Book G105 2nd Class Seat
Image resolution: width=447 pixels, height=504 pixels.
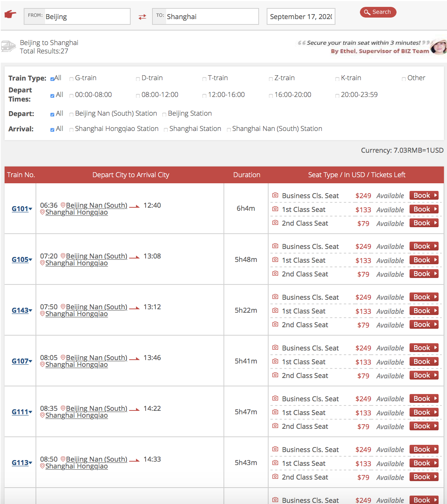click(424, 274)
